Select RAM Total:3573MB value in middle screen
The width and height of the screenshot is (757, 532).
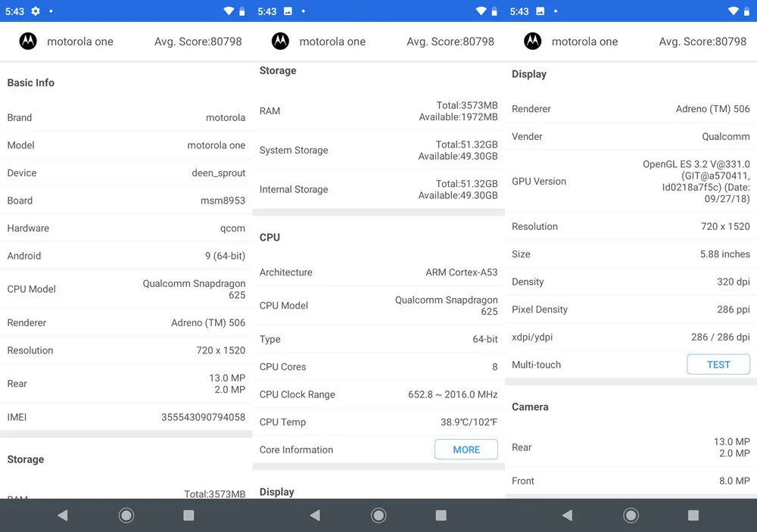click(467, 105)
